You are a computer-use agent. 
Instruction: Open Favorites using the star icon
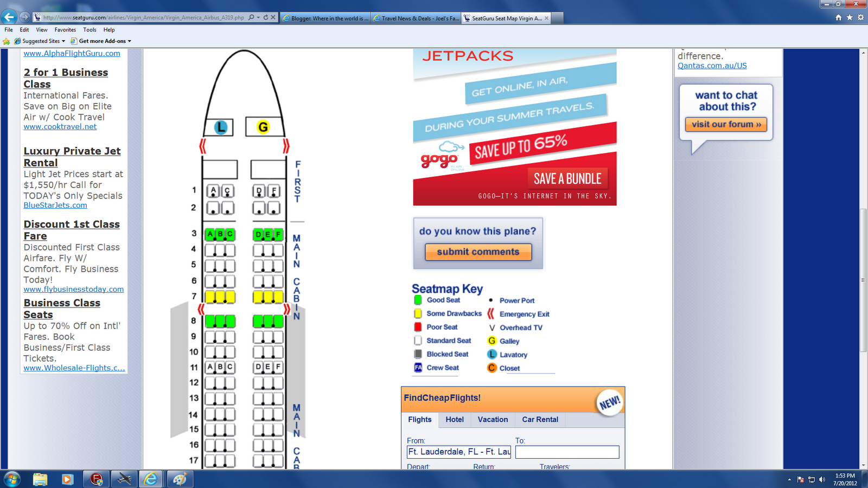(850, 17)
